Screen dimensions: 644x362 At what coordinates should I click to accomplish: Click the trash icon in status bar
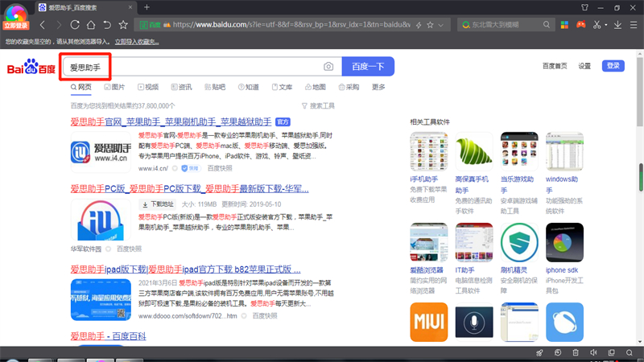tap(576, 352)
